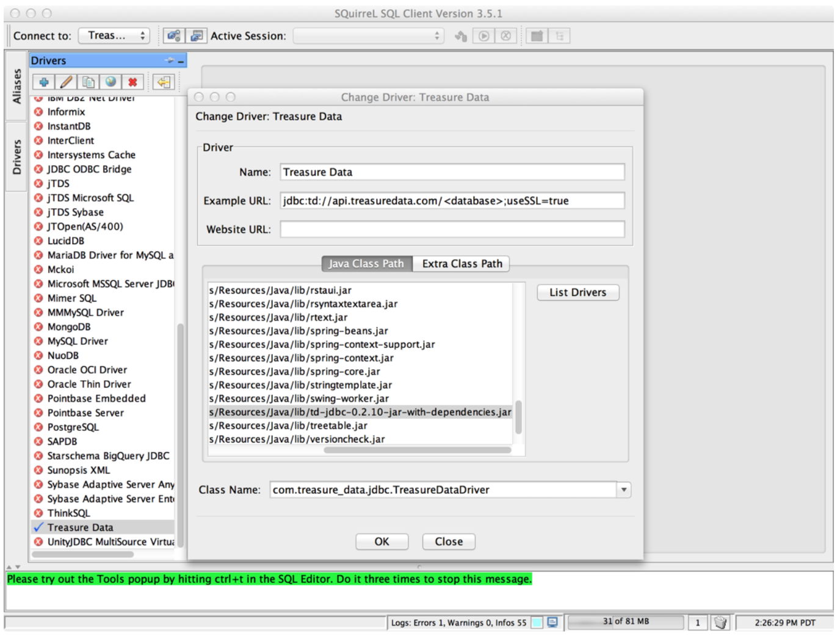Switch to the Extra Class Path tab
The image size is (840, 636).
pos(462,264)
